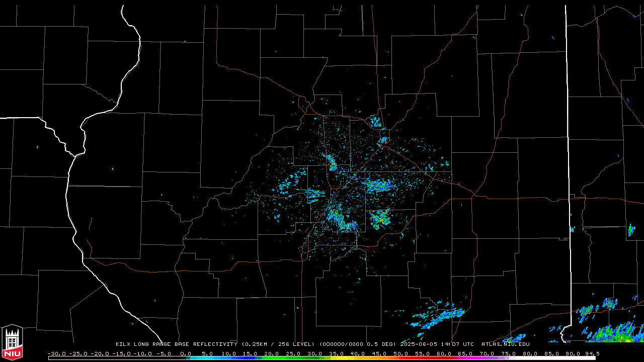Click the -15.0 scale label
The height and width of the screenshot is (362, 644).
click(122, 354)
